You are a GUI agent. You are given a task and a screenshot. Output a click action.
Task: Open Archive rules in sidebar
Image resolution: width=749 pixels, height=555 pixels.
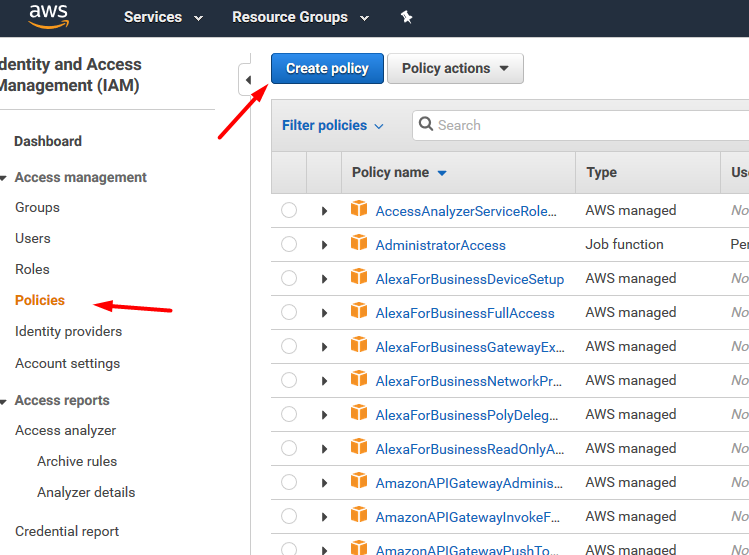(x=77, y=461)
